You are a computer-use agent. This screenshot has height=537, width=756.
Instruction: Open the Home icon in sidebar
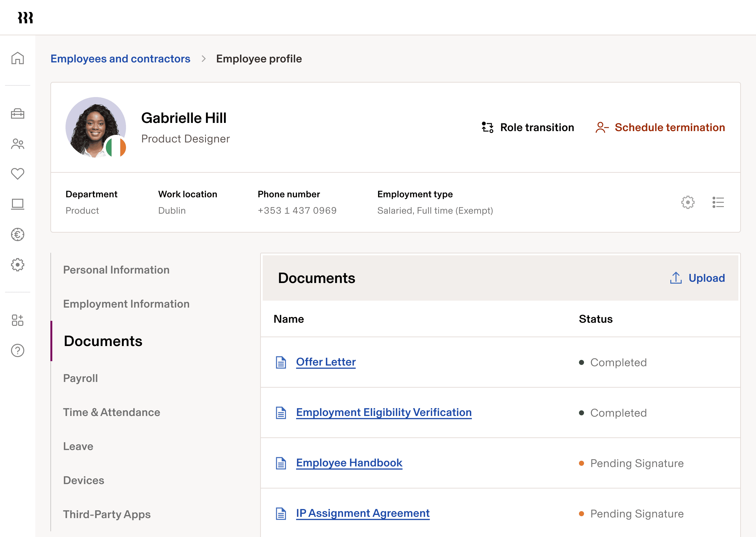[18, 58]
